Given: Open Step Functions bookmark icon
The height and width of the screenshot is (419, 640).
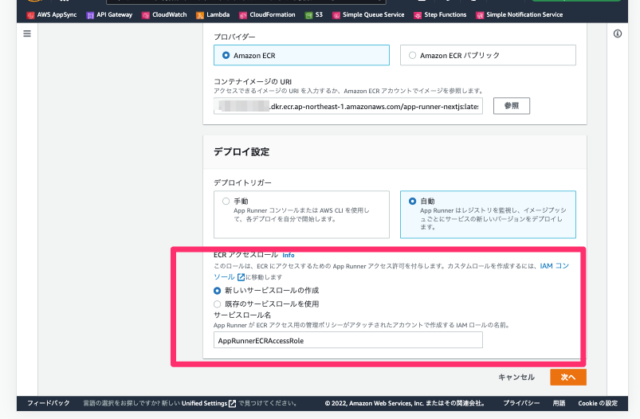Looking at the screenshot, I should coord(418,15).
